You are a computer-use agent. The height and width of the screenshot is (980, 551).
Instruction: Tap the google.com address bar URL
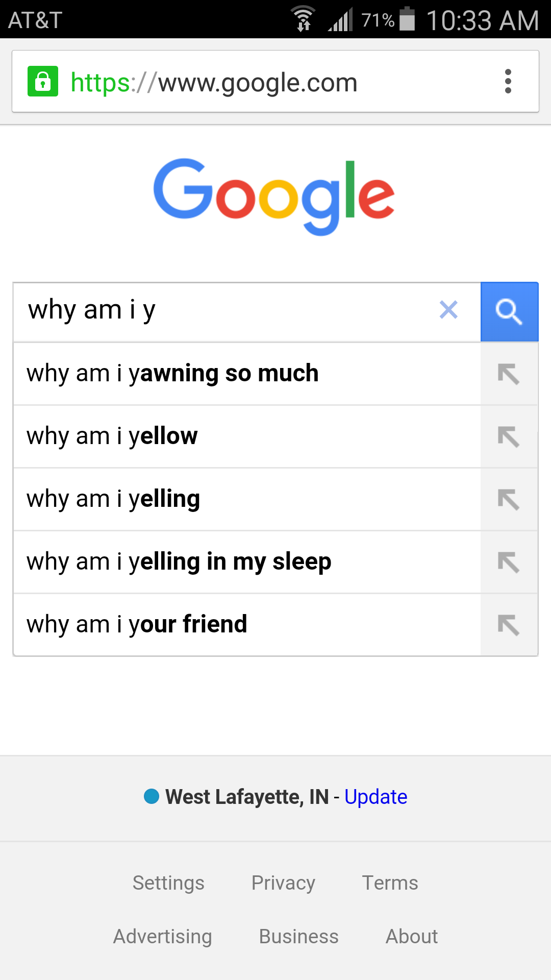pyautogui.click(x=214, y=83)
